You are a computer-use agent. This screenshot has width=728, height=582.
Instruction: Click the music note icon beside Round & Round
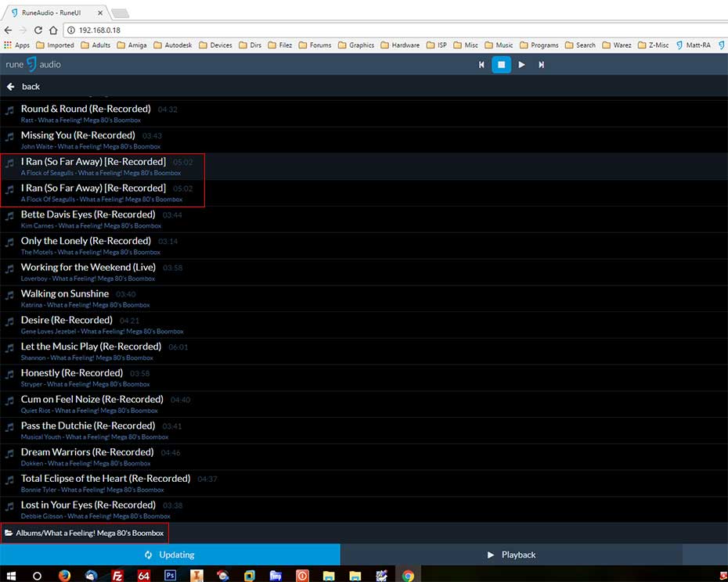tap(9, 111)
